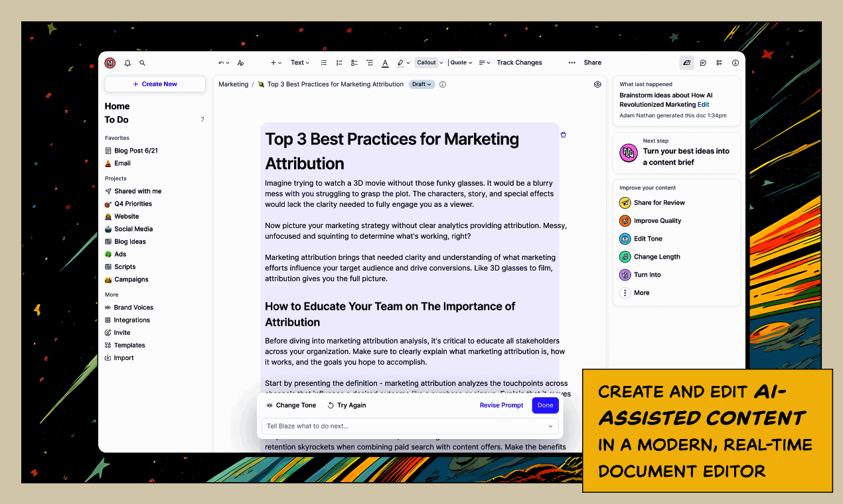Expand the Text style dropdown
The width and height of the screenshot is (843, 504).
pos(300,63)
